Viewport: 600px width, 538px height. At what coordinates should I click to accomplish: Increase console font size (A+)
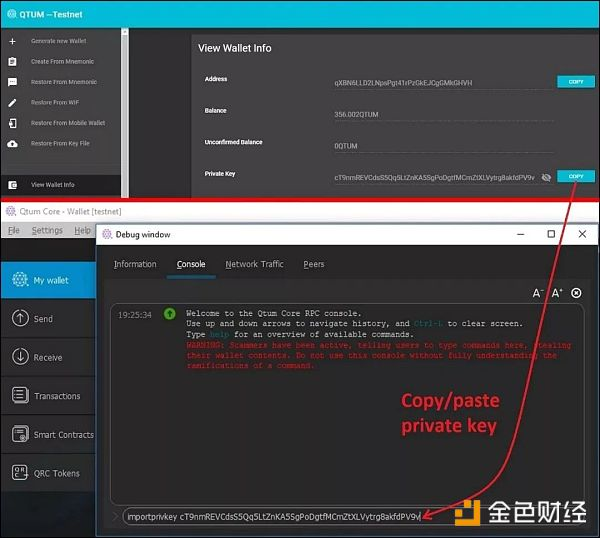557,293
